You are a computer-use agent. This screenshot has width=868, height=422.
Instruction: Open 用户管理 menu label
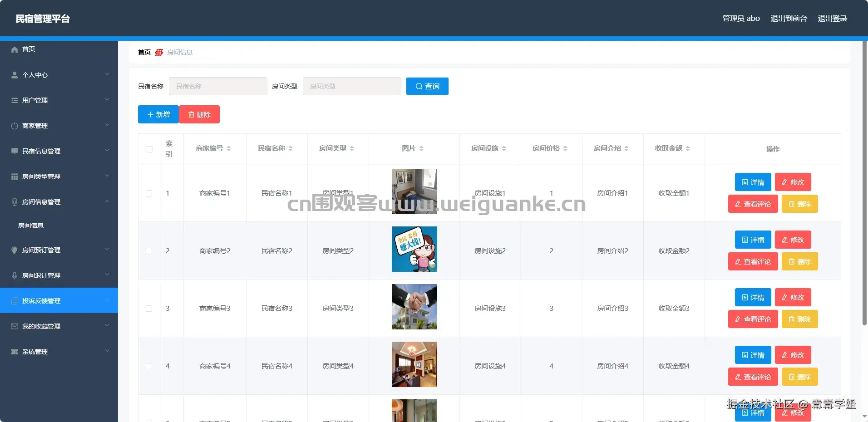[x=35, y=100]
